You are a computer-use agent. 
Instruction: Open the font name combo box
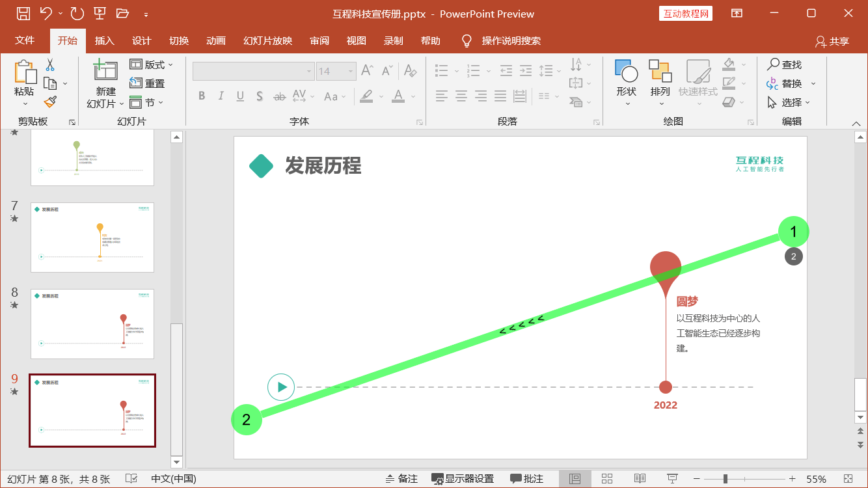coord(254,71)
